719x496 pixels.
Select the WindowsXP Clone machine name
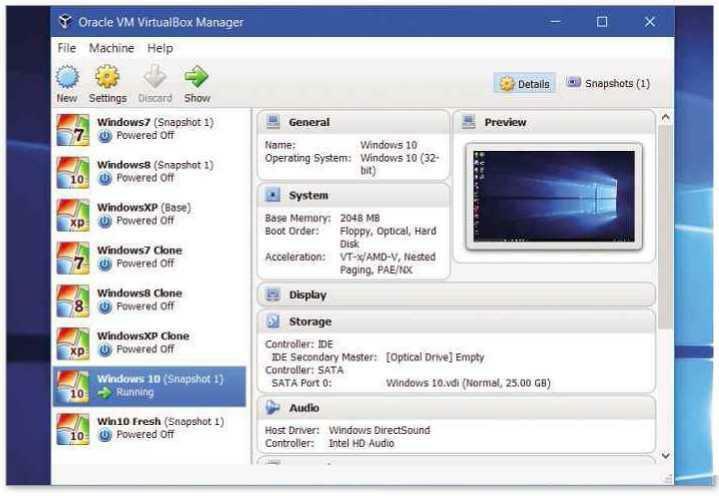pyautogui.click(x=143, y=336)
